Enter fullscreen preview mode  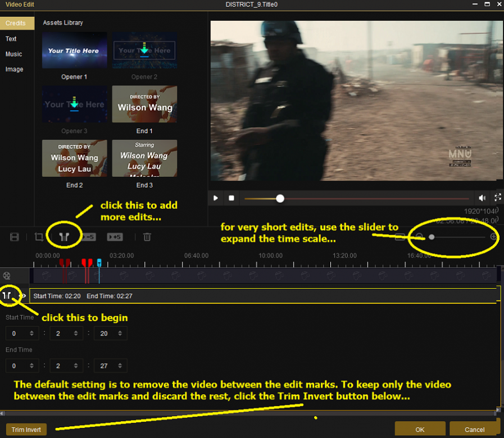[498, 197]
